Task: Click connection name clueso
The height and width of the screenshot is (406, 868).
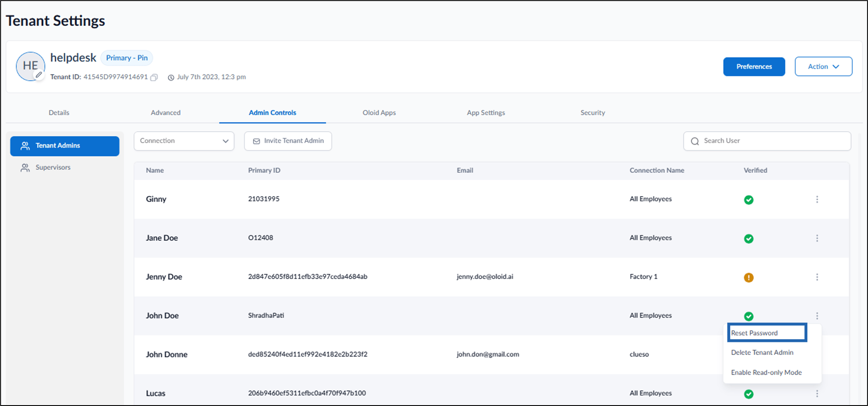Action: tap(639, 354)
